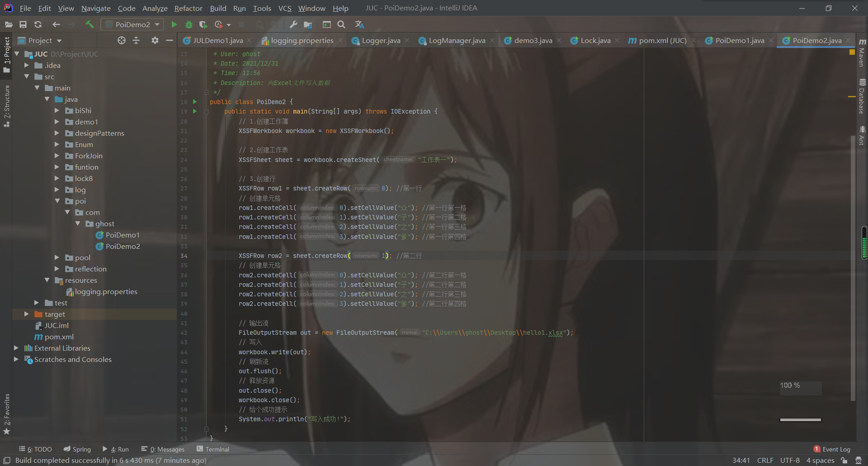Collapse the src folder
The image size is (868, 466).
pos(27,76)
